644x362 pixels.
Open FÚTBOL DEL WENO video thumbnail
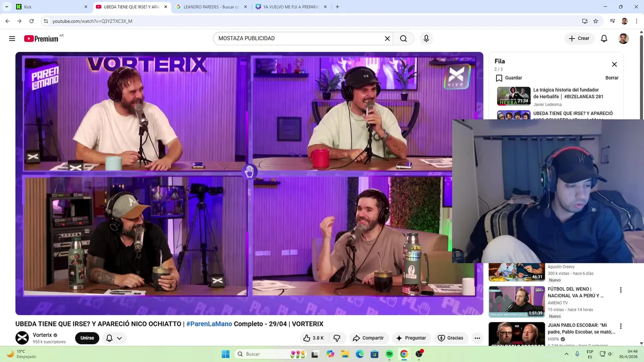pos(517,302)
